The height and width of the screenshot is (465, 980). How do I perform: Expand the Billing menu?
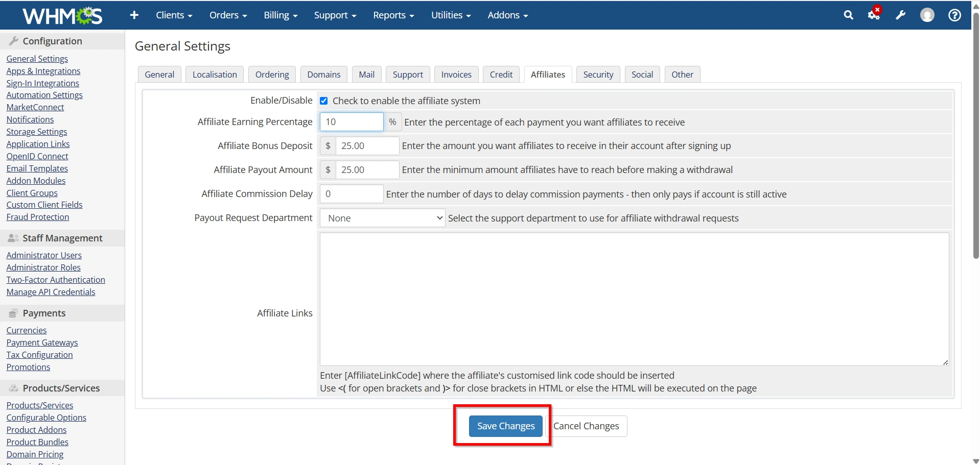(x=281, y=15)
